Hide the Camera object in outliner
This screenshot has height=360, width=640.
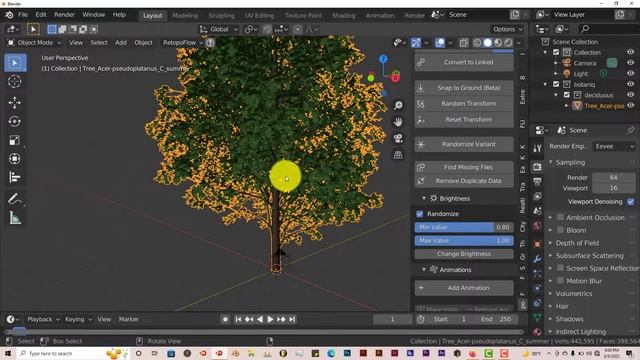pyautogui.click(x=631, y=63)
